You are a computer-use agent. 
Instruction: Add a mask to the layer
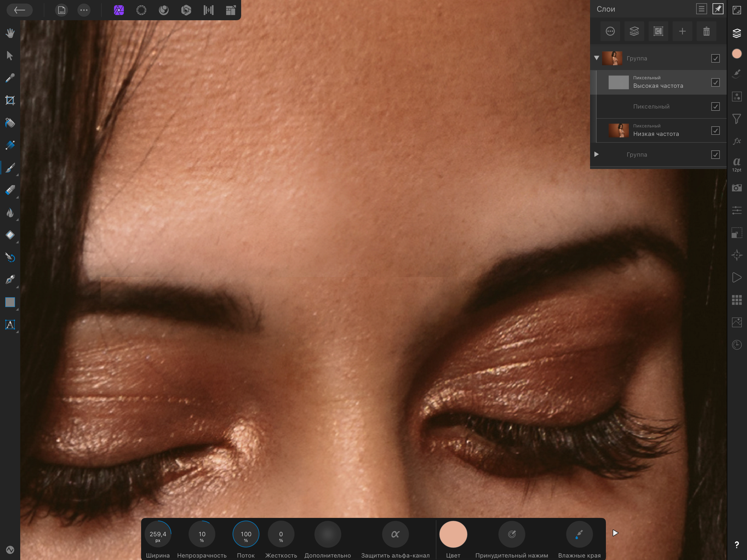pyautogui.click(x=658, y=31)
